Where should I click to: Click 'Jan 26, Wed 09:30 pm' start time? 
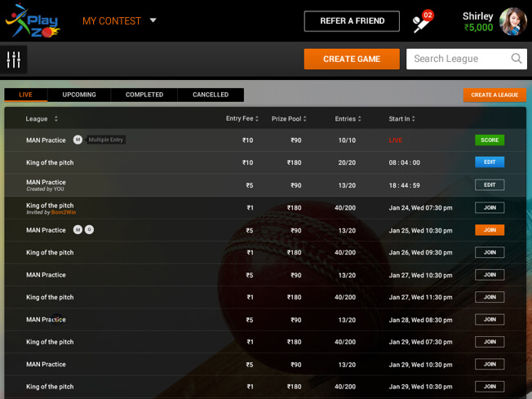tap(420, 253)
